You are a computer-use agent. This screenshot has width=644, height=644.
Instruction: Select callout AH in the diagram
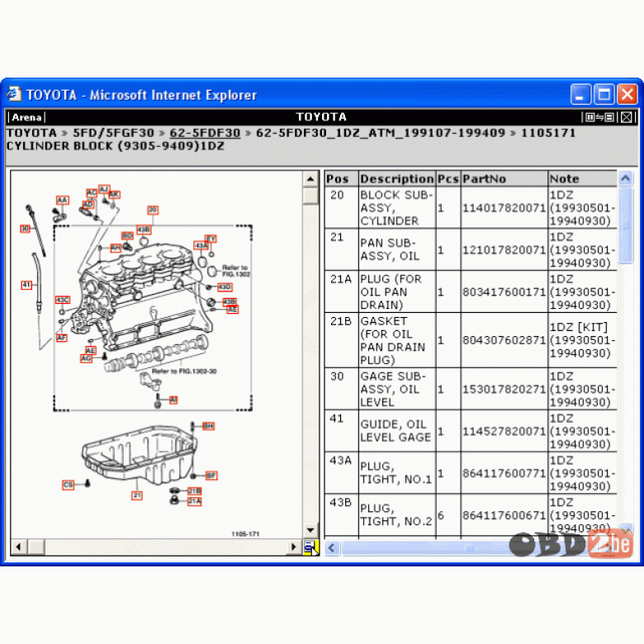coord(116,248)
